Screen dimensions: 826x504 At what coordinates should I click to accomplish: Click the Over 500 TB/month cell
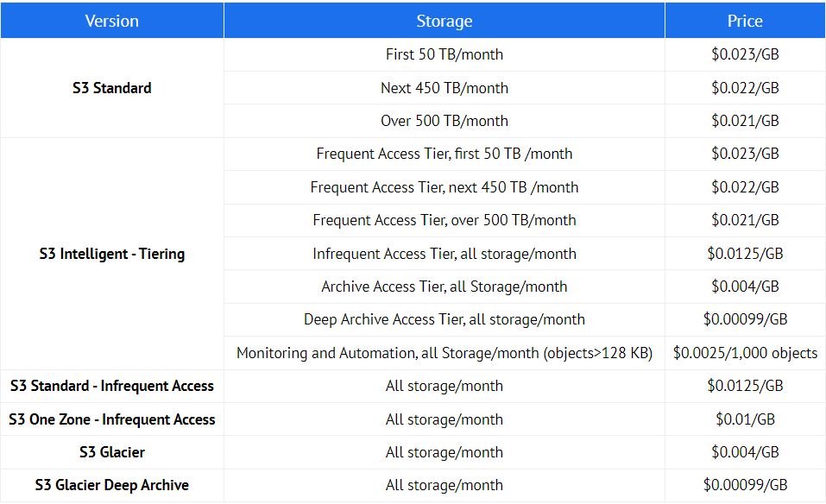pos(444,121)
